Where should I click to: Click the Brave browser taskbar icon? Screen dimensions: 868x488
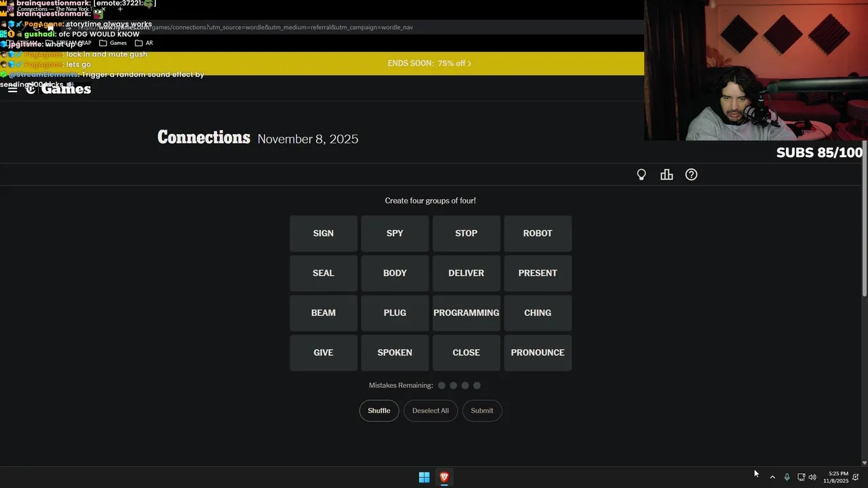[x=444, y=477]
